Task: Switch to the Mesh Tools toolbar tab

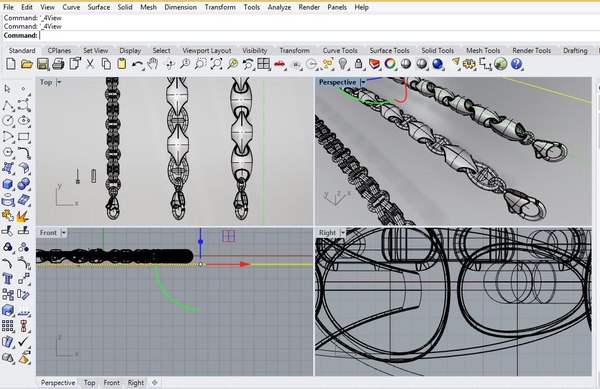Action: click(483, 50)
